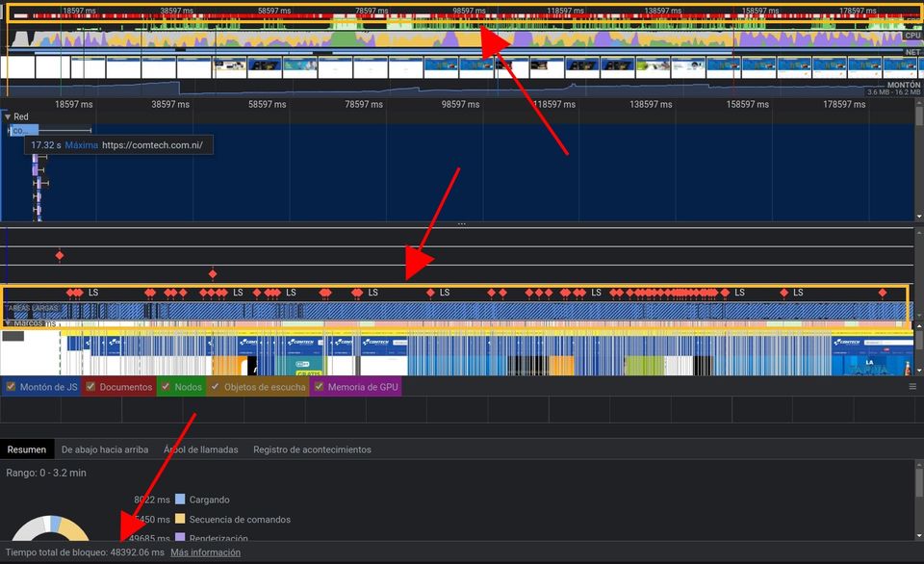Viewport: 924px width, 564px height.
Task: Collapse the Marcos frames track
Action: pyautogui.click(x=8, y=323)
